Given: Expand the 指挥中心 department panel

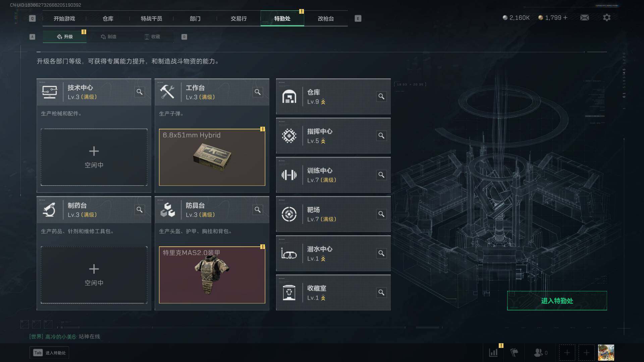Looking at the screenshot, I should [x=333, y=136].
